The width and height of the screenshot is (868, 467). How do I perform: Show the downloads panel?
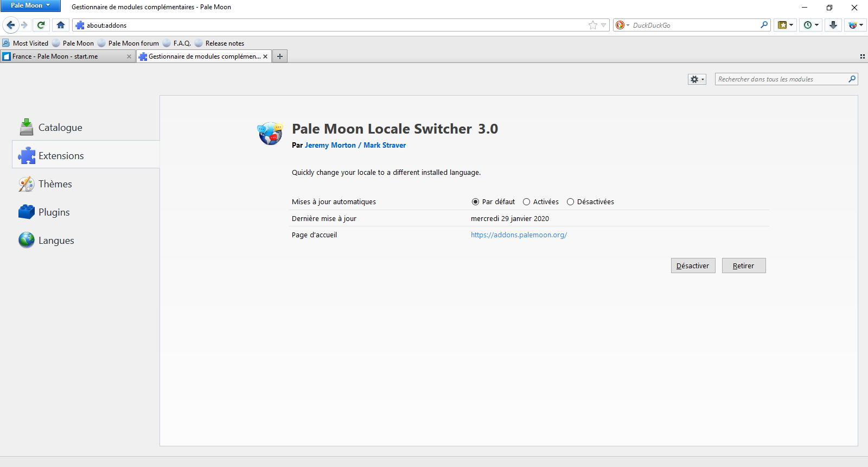click(833, 25)
